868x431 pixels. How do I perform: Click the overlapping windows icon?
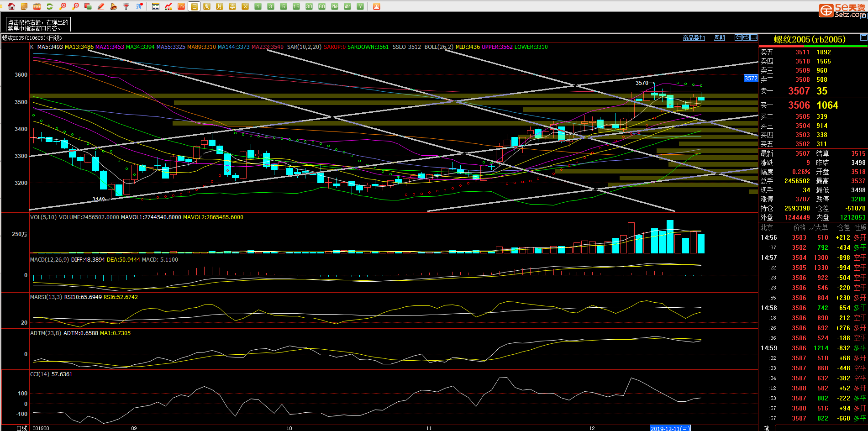tap(88, 6)
